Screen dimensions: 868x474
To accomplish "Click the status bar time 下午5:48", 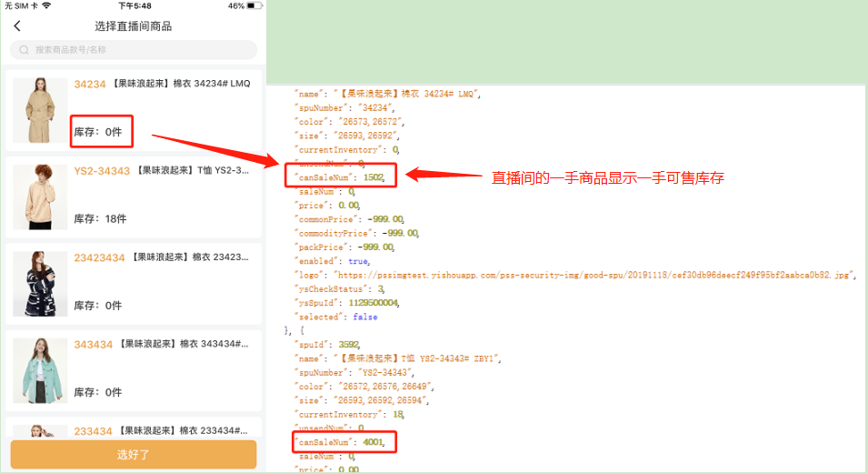I will pos(135,5).
